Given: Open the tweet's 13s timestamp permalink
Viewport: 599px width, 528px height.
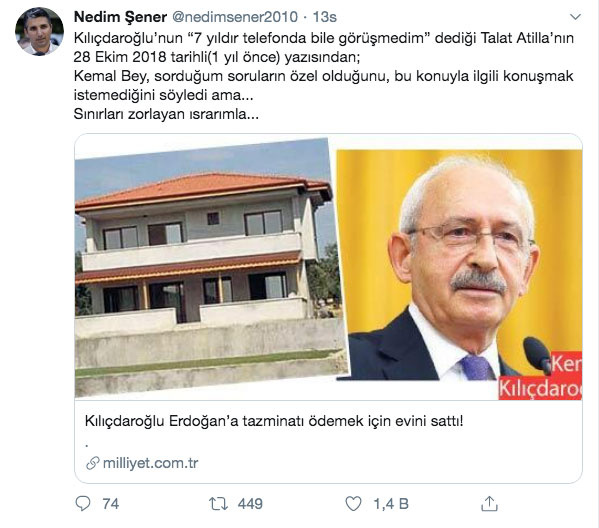Looking at the screenshot, I should click(325, 17).
